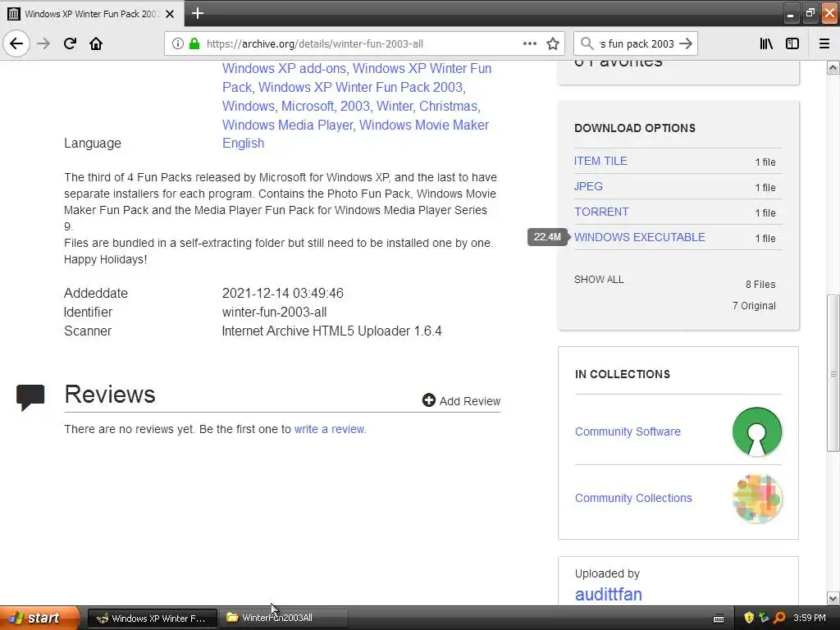Download the JPEG file
The height and width of the screenshot is (630, 840).
point(588,186)
